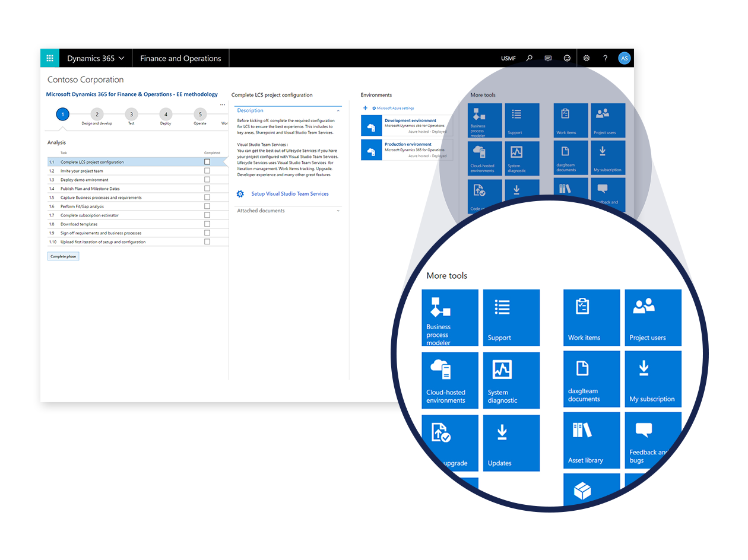Screen dimensions: 748x560
Task: Select the task row Publish Plan and Milestone Dates
Action: [x=137, y=189]
